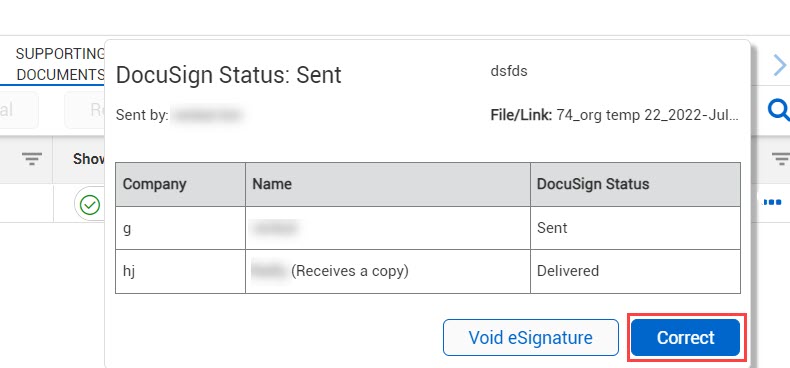Open the filter icon left of Show column
790x368 pixels.
(x=32, y=159)
